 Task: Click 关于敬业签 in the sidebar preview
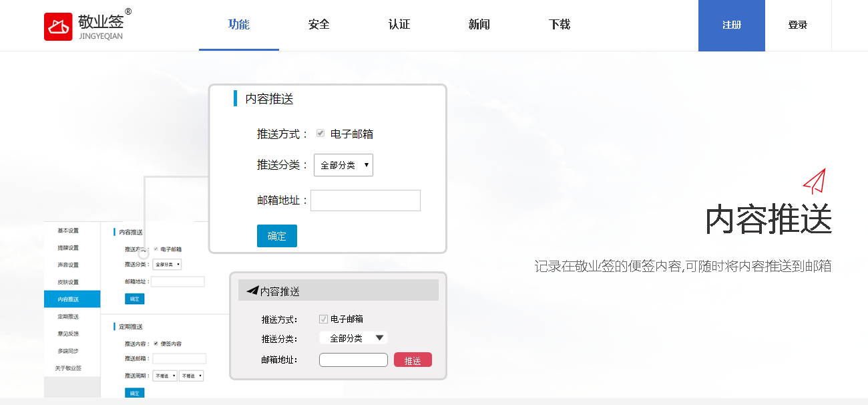[x=71, y=367]
